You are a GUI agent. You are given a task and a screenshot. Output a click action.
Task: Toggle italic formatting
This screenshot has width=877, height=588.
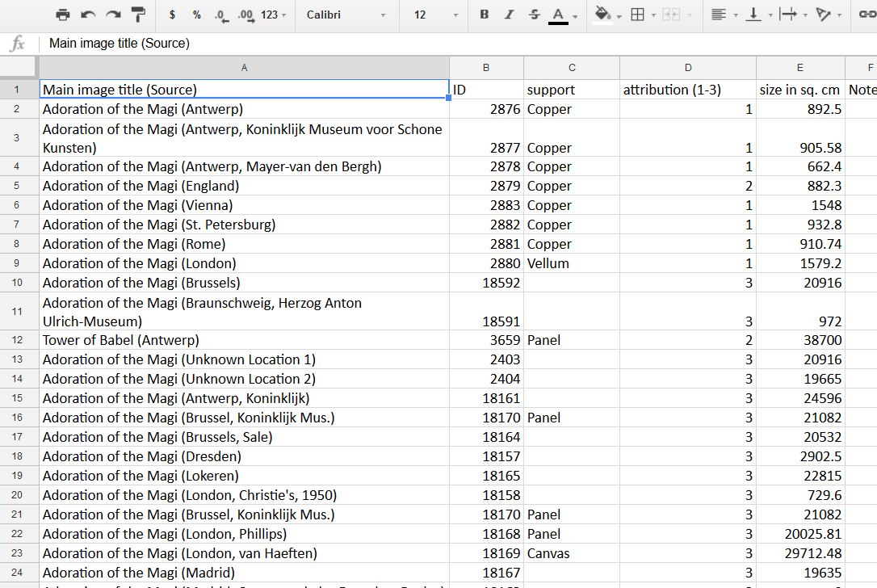coord(509,15)
